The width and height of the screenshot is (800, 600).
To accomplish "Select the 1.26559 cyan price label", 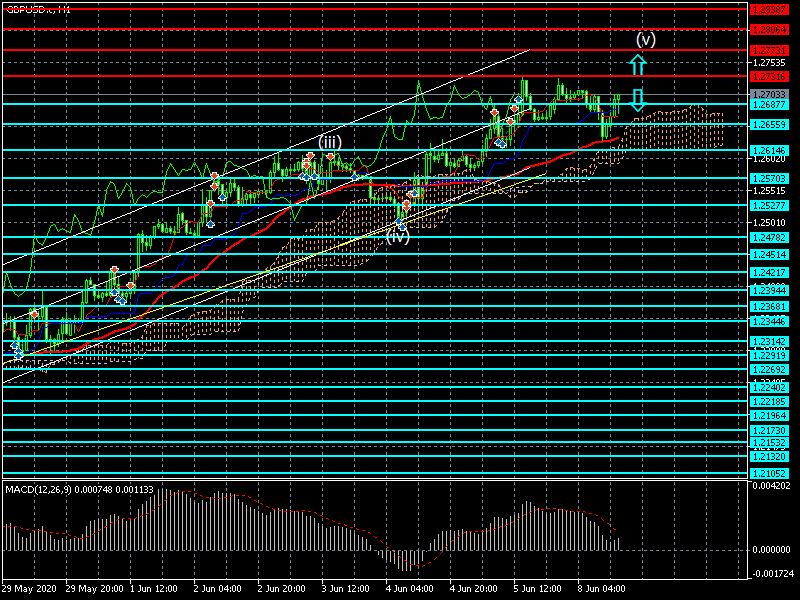I will pos(769,124).
